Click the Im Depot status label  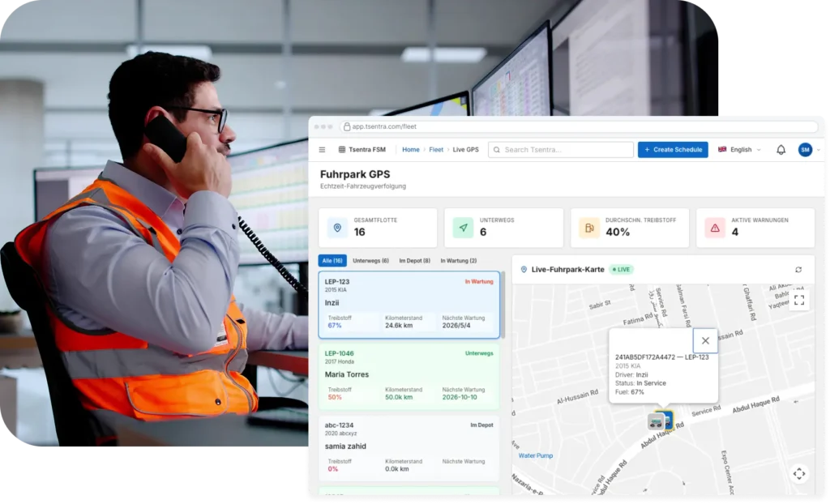point(481,425)
